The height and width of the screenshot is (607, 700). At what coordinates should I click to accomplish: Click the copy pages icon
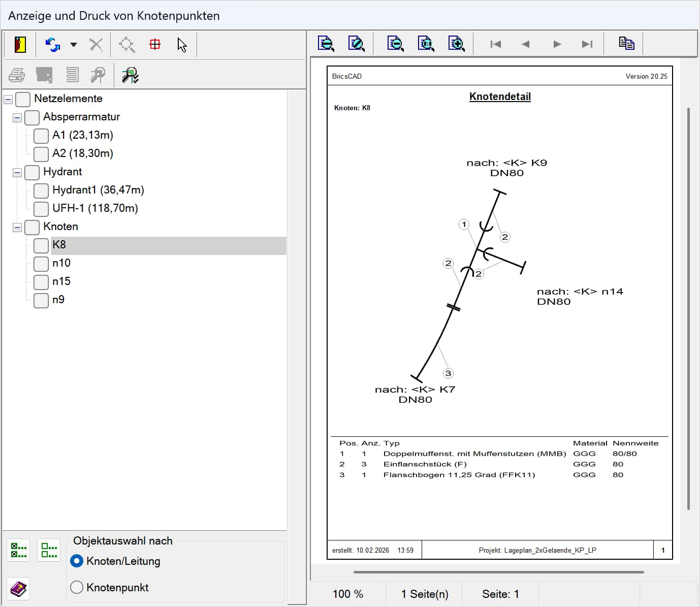click(x=626, y=44)
